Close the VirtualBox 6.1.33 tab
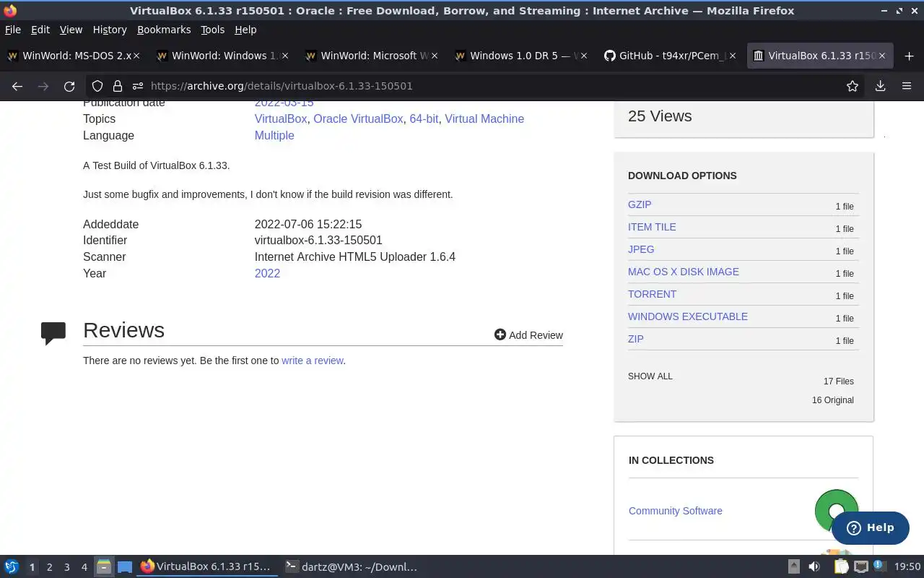This screenshot has height=578, width=924. [x=882, y=56]
